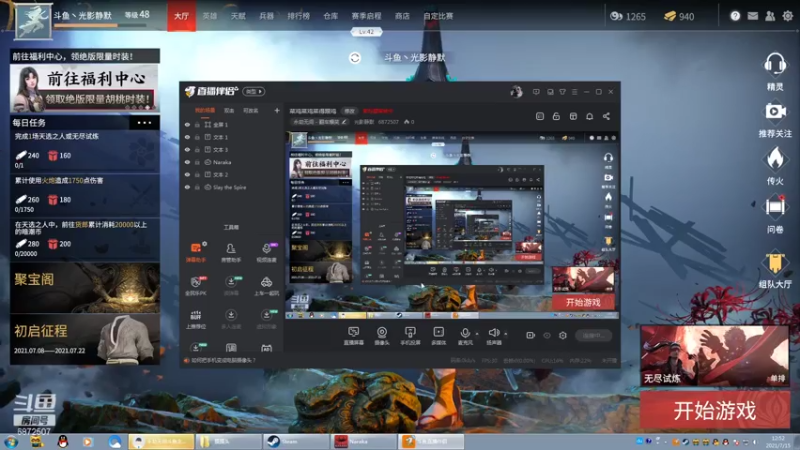Open the mode selector pill beside app logo
The height and width of the screenshot is (450, 800).
[x=254, y=92]
